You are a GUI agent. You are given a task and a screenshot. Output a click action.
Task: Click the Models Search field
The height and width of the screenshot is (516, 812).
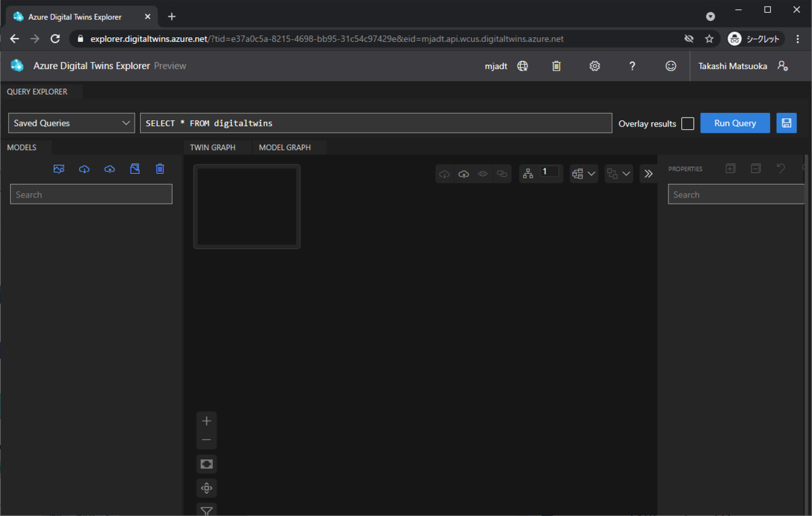[x=91, y=195]
